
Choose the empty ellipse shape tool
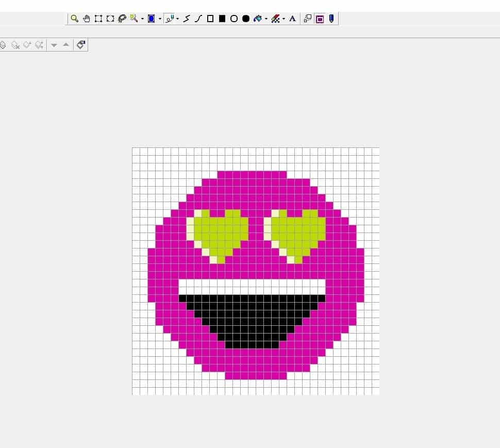pyautogui.click(x=234, y=19)
